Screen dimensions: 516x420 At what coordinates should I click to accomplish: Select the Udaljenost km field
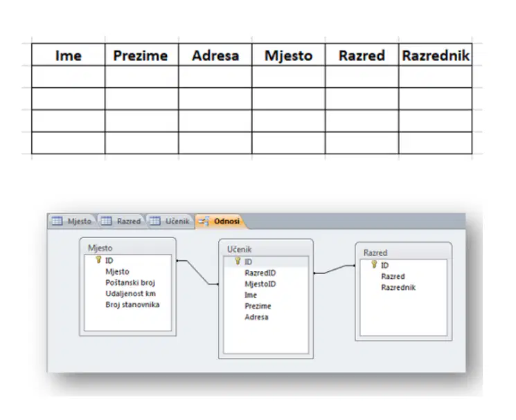[131, 294]
